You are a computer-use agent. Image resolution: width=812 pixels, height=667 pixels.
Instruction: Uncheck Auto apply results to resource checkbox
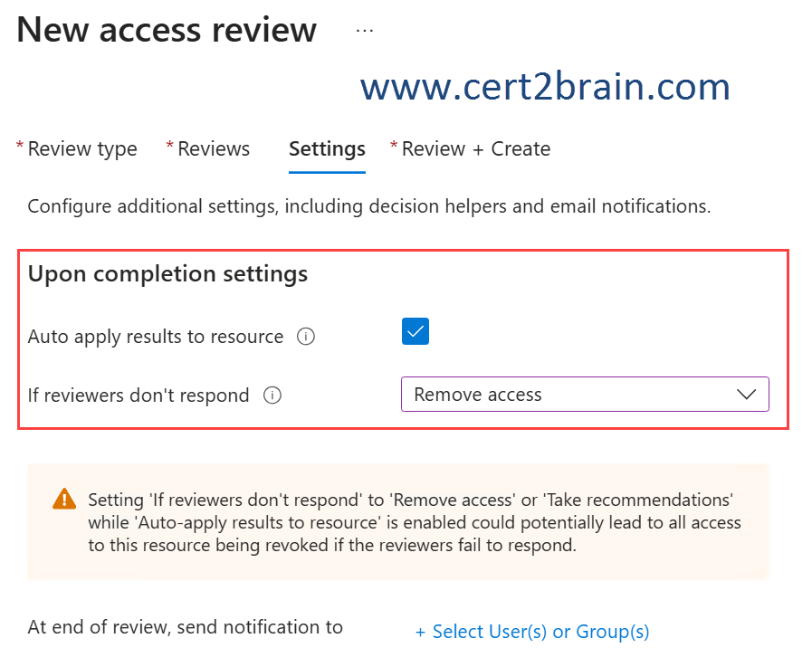[416, 332]
